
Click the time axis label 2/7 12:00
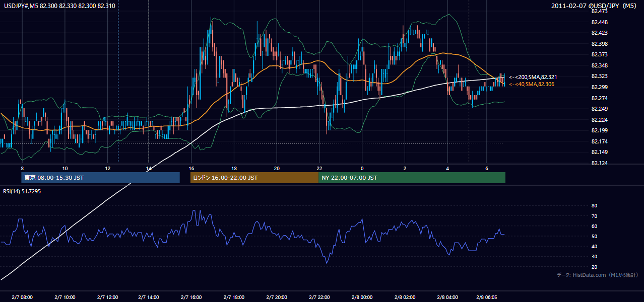coord(107,297)
